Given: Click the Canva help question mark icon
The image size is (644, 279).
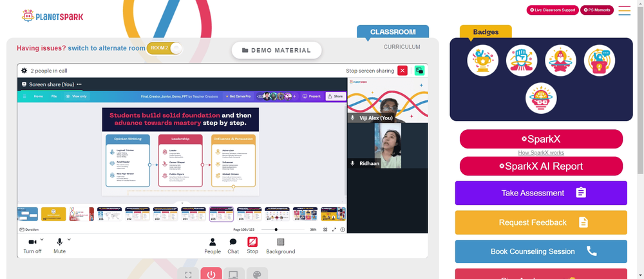Looking at the screenshot, I should click(x=343, y=230).
